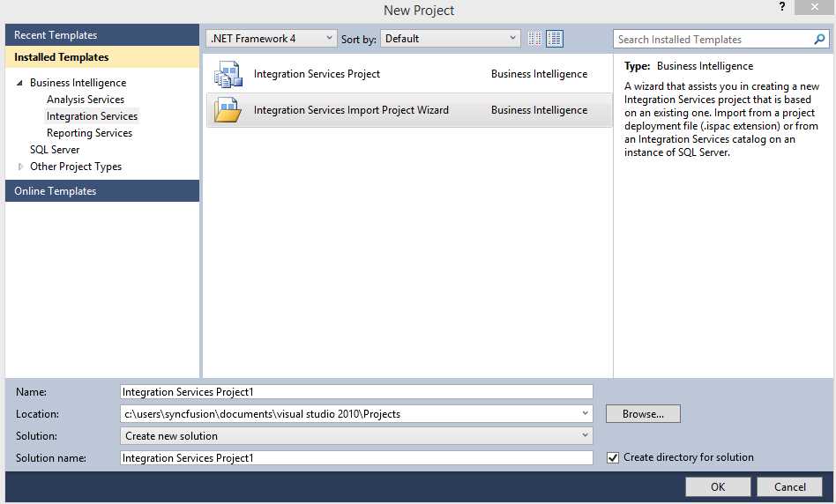Image resolution: width=836 pixels, height=504 pixels.
Task: Click the Integration Services Project template icon
Action: tap(228, 74)
